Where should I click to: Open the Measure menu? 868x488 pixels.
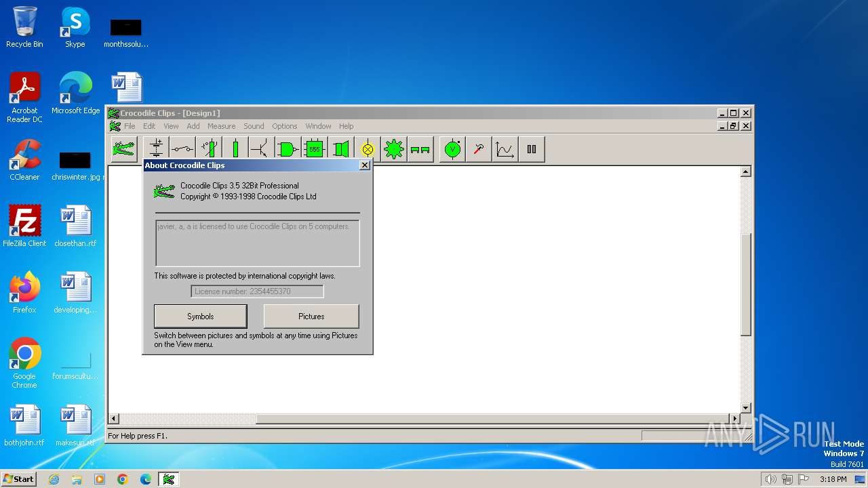point(222,126)
